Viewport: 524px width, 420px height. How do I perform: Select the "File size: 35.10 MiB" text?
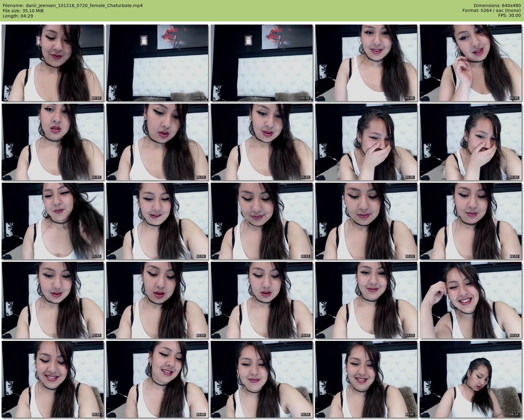tap(23, 11)
